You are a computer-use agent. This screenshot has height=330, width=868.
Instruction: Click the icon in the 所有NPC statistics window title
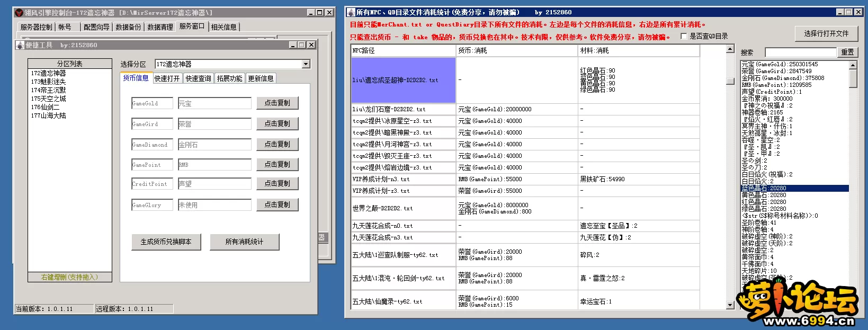(351, 12)
